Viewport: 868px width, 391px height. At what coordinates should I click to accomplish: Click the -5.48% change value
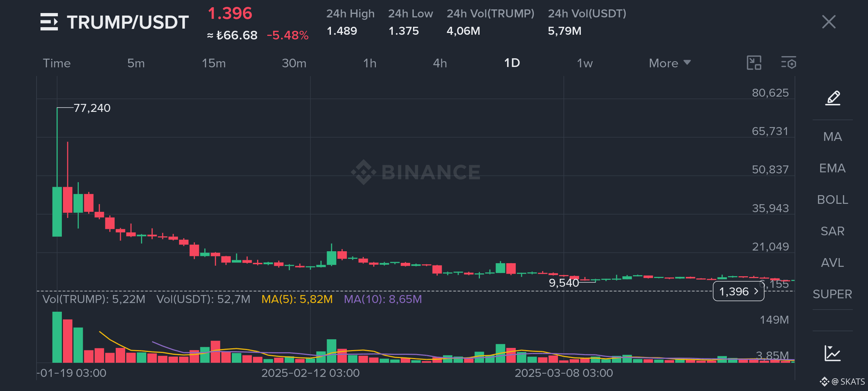(288, 35)
